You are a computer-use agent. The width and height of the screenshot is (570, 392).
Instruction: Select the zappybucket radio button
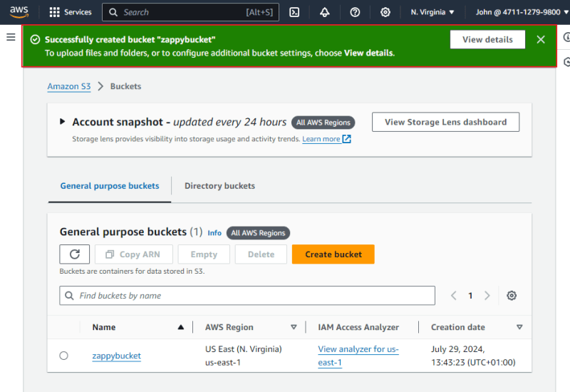(63, 356)
